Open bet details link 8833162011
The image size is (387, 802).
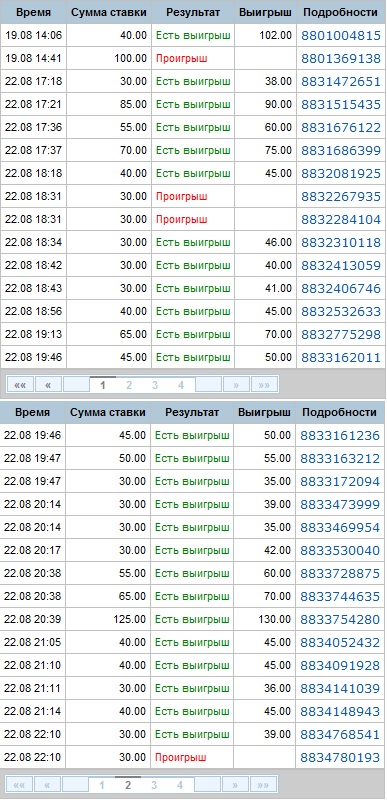point(341,358)
